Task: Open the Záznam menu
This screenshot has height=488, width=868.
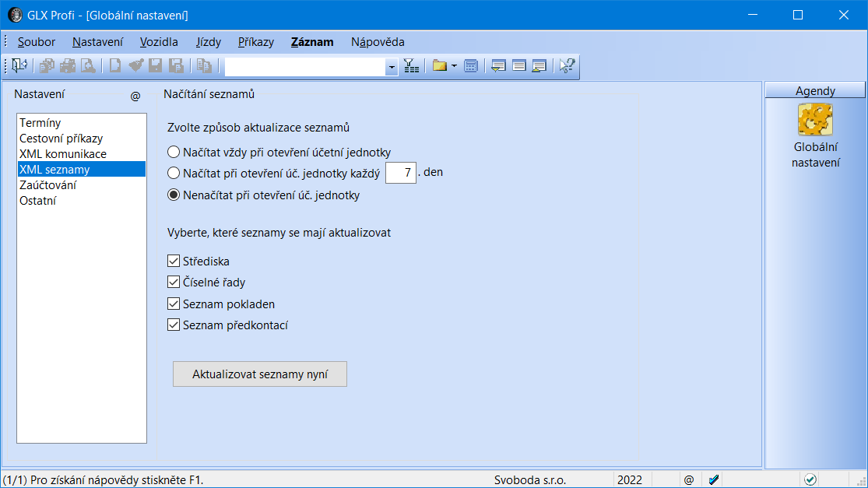Action: click(312, 42)
